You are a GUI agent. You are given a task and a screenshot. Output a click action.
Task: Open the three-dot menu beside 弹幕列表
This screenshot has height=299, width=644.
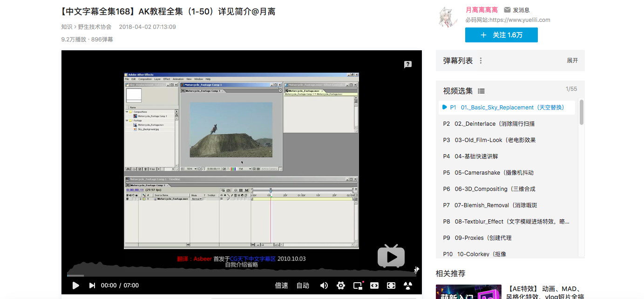click(x=481, y=61)
